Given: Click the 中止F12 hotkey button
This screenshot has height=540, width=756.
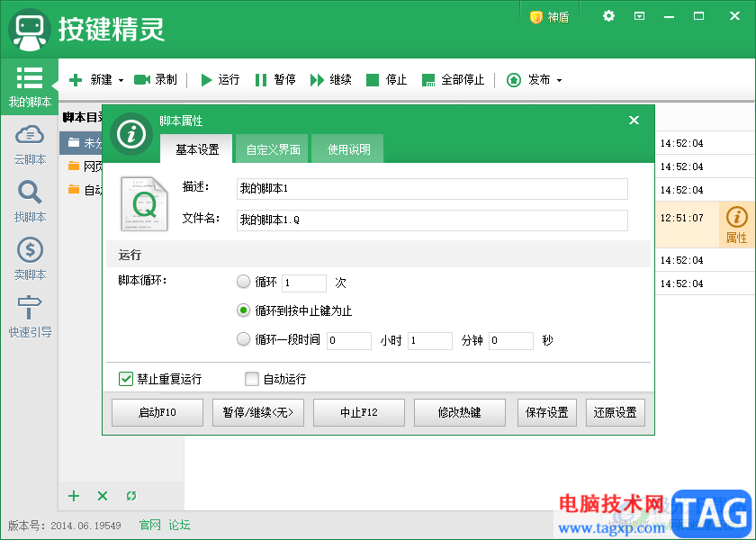Looking at the screenshot, I should coord(359,412).
